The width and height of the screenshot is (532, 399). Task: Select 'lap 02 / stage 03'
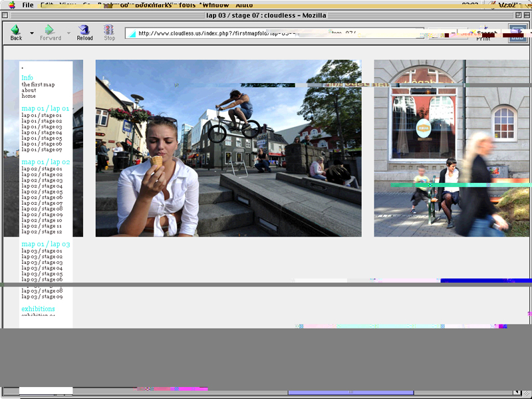[42, 180]
